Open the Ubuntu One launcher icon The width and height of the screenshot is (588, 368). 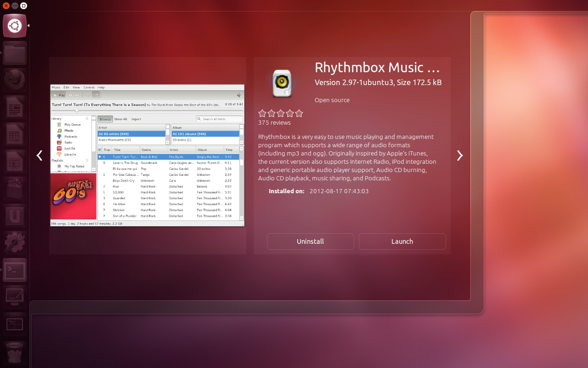(x=15, y=216)
